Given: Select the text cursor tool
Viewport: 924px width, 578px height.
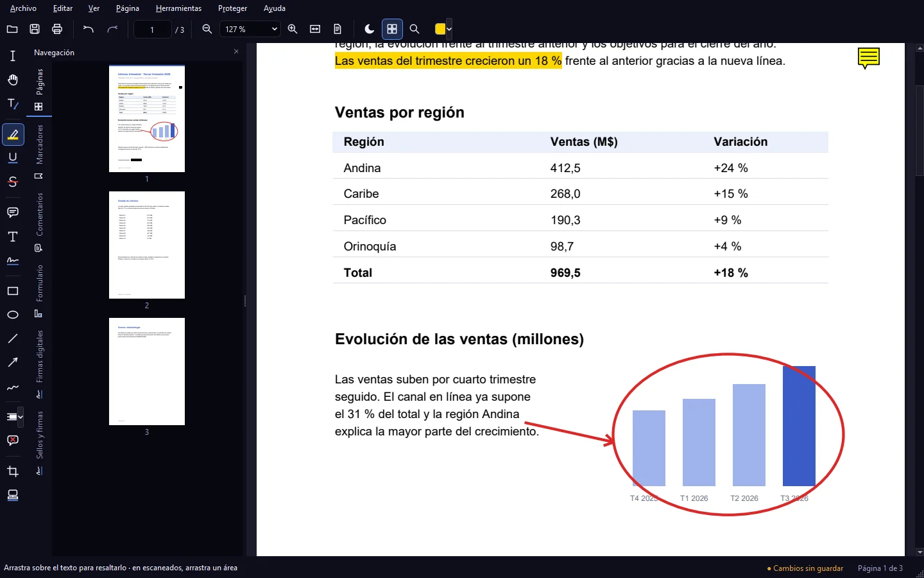Looking at the screenshot, I should click(13, 56).
